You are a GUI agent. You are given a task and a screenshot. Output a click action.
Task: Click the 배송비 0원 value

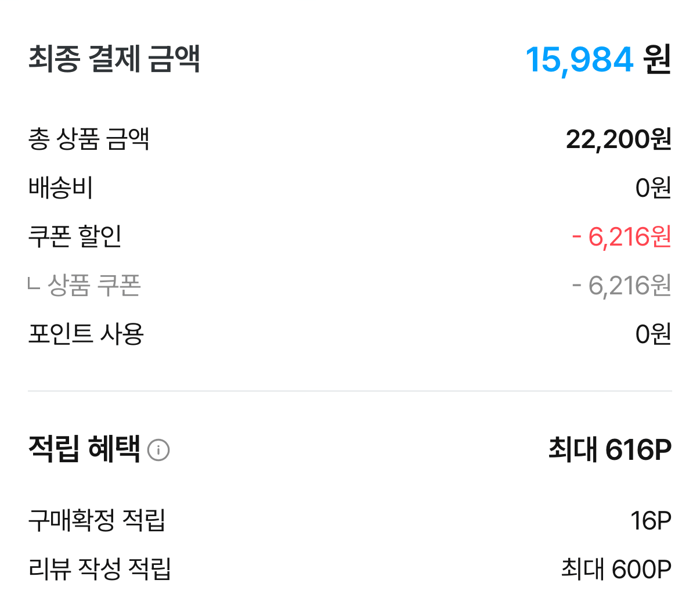654,188
